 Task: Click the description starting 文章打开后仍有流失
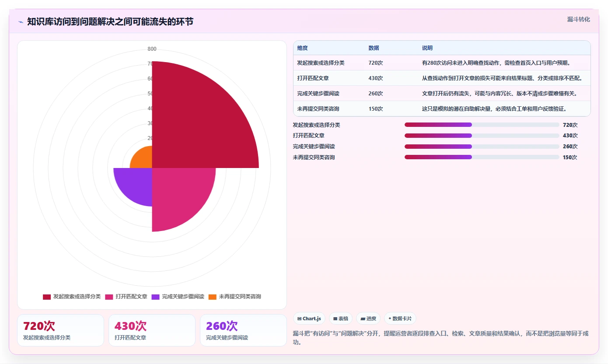pyautogui.click(x=500, y=94)
